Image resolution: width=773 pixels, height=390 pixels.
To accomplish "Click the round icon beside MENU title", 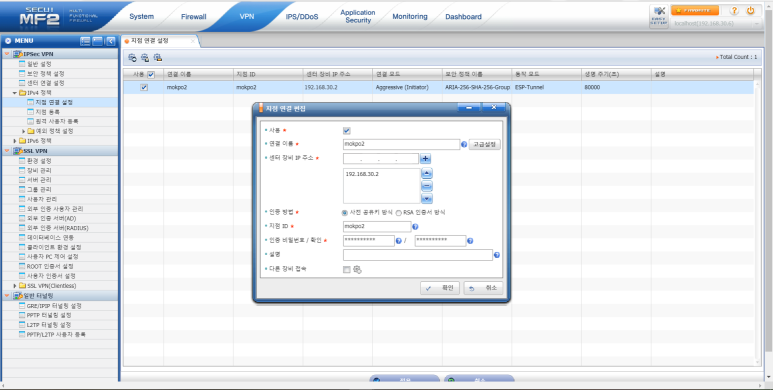I will [x=8, y=41].
